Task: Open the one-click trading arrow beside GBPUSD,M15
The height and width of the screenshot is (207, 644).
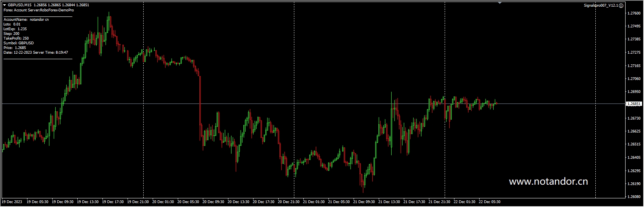Action: click(x=4, y=5)
